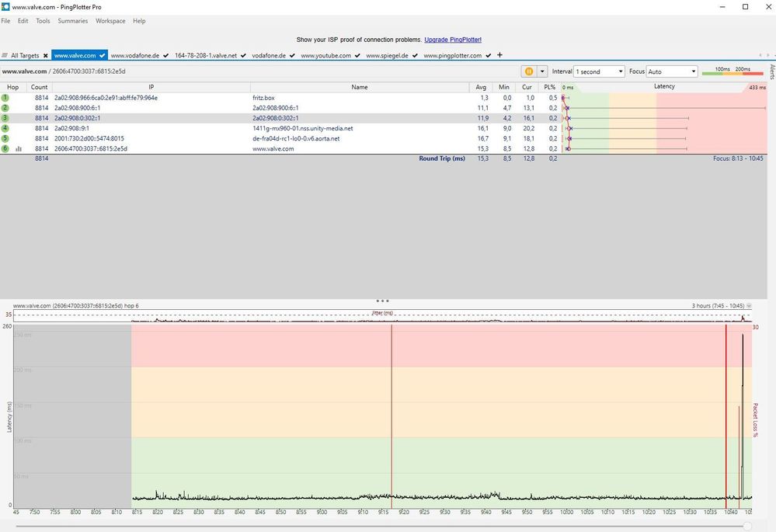776x532 pixels.
Task: Open the new target tab with the plus icon
Action: point(499,55)
